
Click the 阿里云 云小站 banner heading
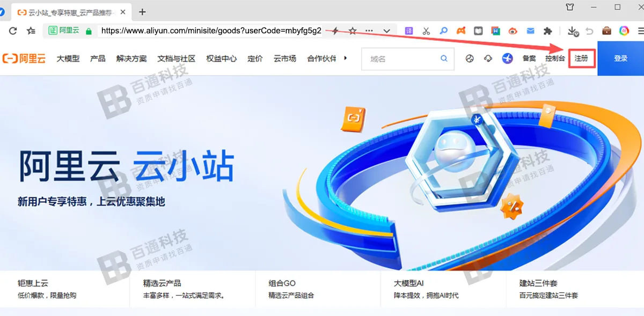(x=126, y=166)
